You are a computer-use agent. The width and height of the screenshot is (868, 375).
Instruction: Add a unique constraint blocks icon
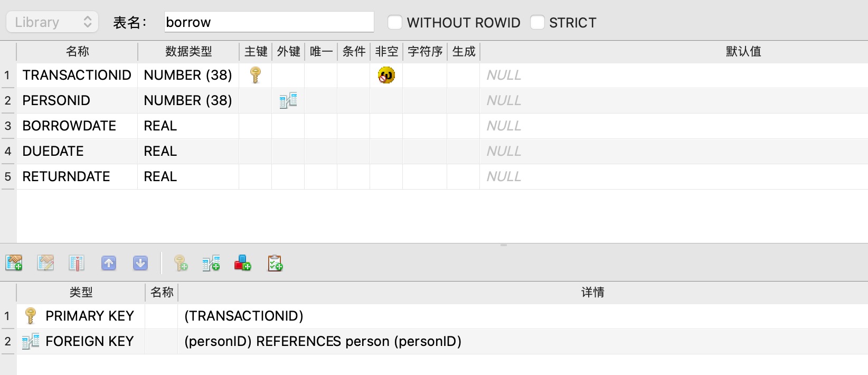[x=242, y=262]
